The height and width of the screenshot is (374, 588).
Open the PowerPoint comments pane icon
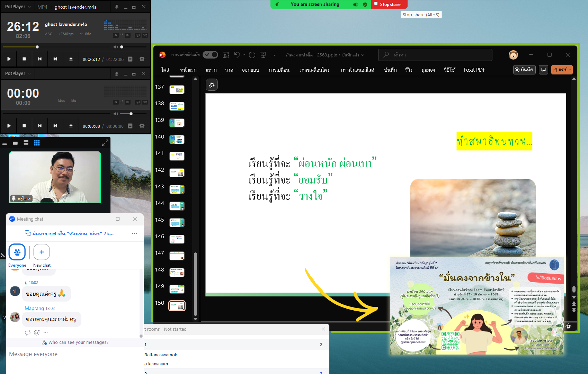point(543,70)
